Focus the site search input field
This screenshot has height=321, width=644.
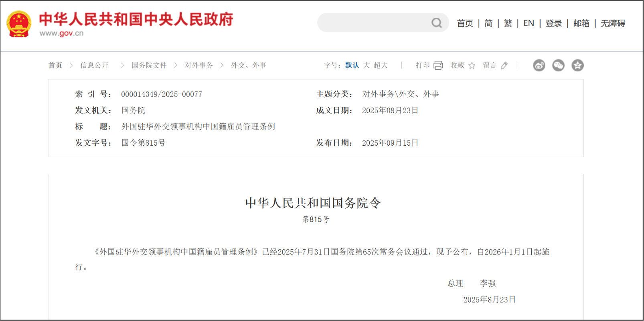[x=373, y=23]
